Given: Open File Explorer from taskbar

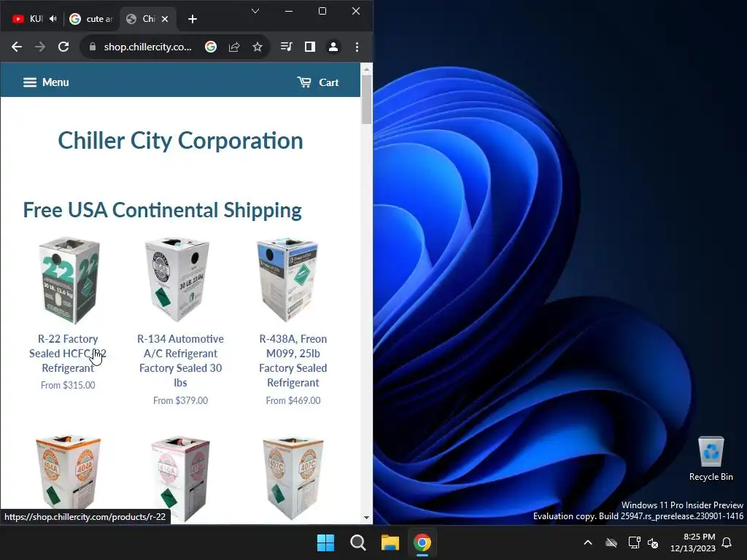Looking at the screenshot, I should tap(390, 542).
